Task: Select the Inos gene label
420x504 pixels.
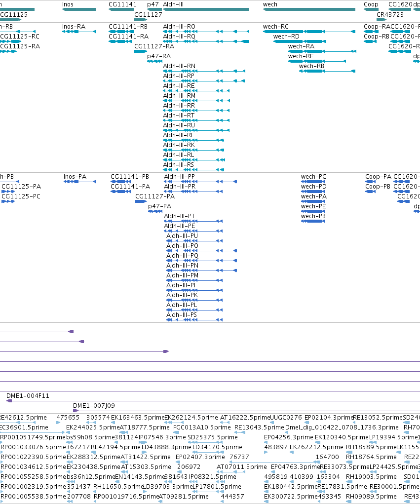Action: (68, 4)
